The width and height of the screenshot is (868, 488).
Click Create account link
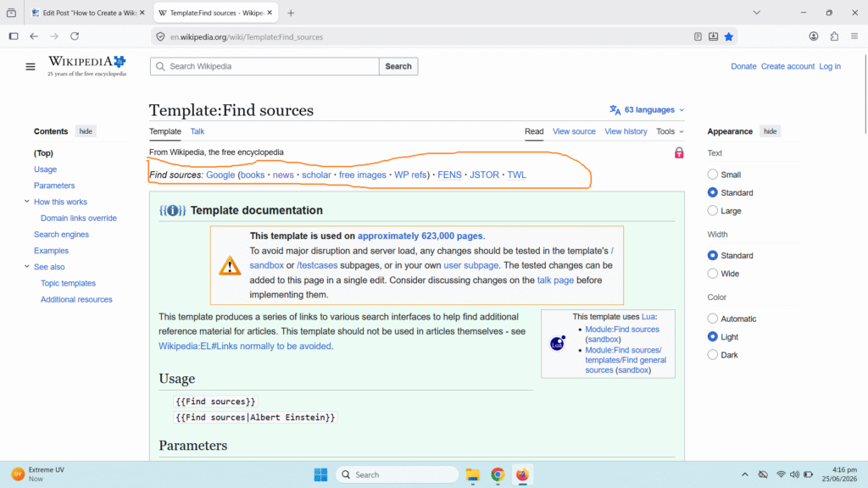click(787, 66)
